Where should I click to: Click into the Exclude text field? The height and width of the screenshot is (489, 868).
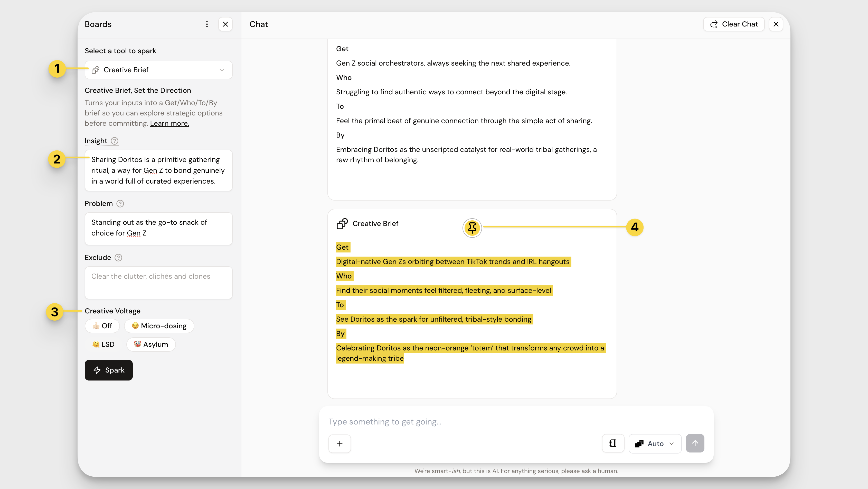point(158,283)
